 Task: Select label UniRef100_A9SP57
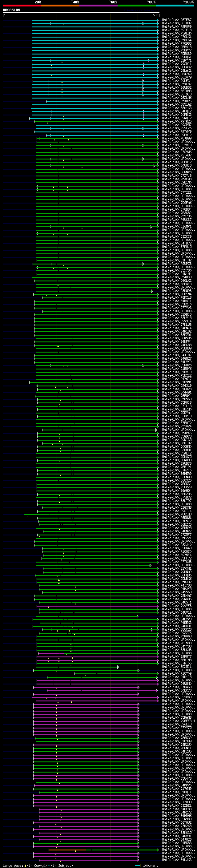pyautogui.click(x=176, y=125)
